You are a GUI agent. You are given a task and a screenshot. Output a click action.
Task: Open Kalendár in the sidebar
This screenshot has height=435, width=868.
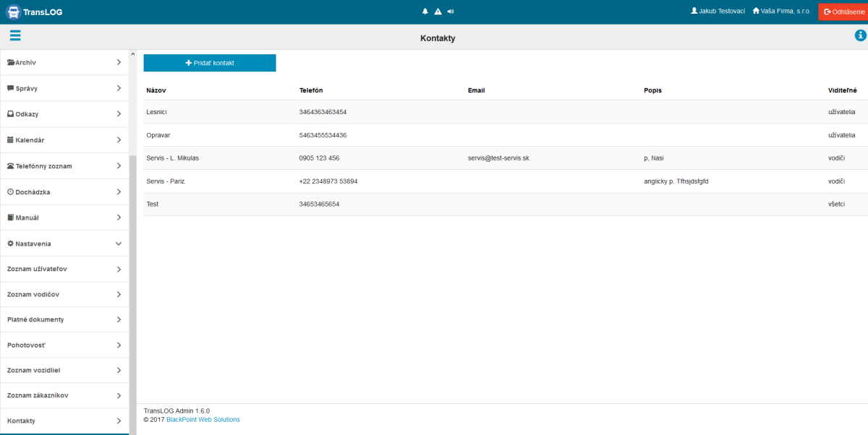(x=30, y=140)
